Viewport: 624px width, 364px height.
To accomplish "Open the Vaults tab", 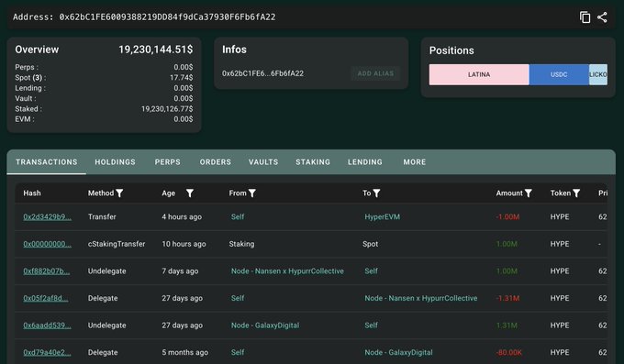I will pos(263,162).
